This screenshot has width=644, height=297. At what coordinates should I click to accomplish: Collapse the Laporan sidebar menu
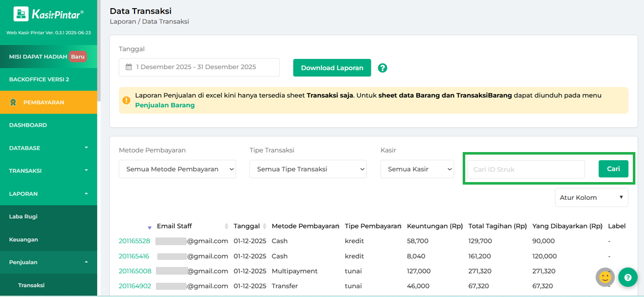point(48,194)
